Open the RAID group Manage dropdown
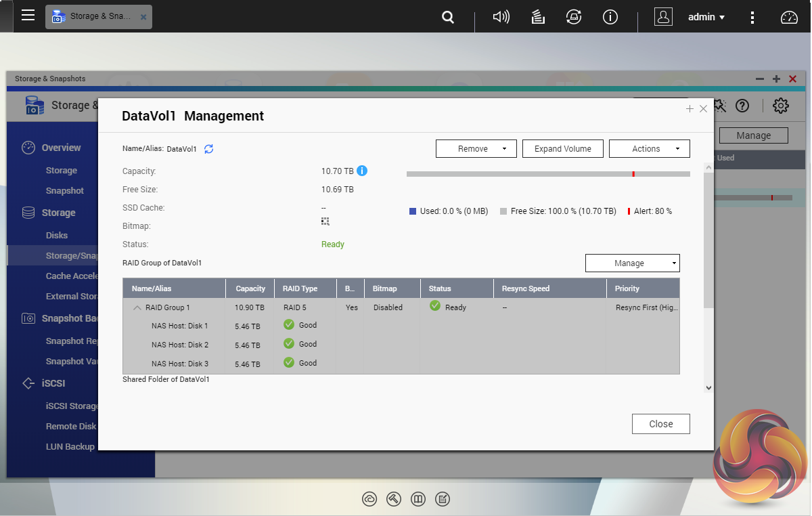The image size is (812, 516). pyautogui.click(x=632, y=263)
